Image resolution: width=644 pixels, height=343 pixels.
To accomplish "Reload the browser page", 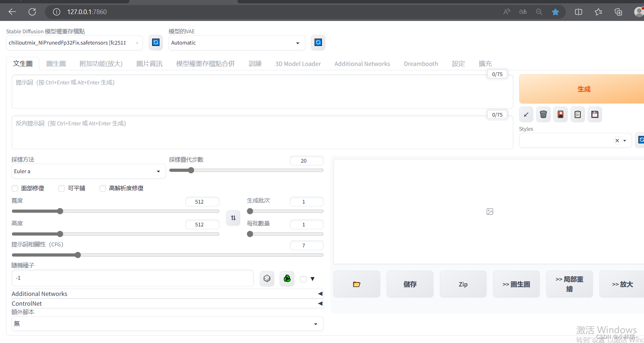I will point(32,12).
